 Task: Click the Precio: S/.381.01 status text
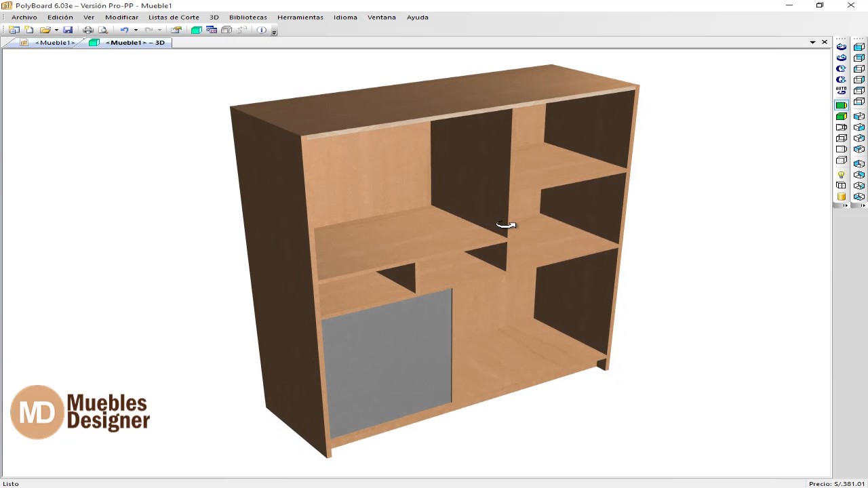click(837, 484)
